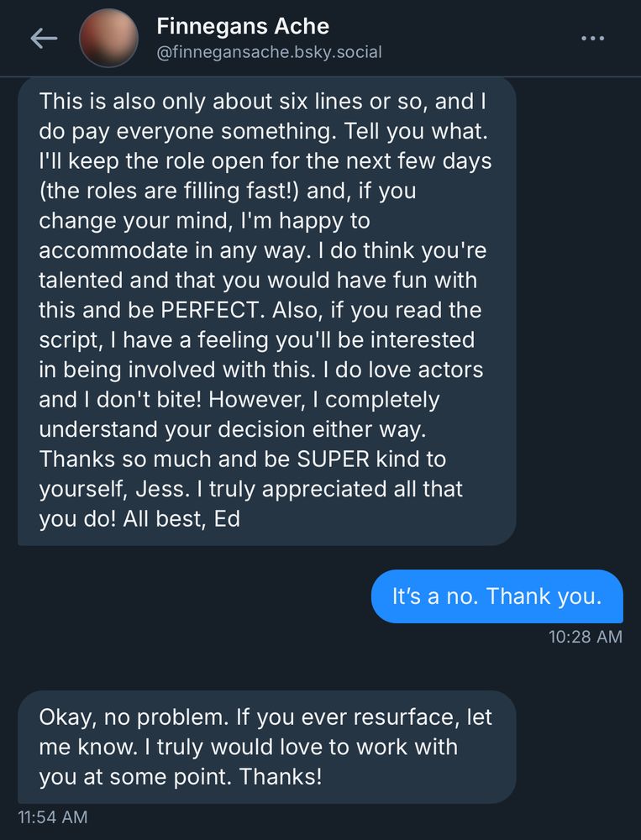Select the "Okay, no problem" reply bubble
Image resolution: width=641 pixels, height=840 pixels.
click(x=265, y=748)
